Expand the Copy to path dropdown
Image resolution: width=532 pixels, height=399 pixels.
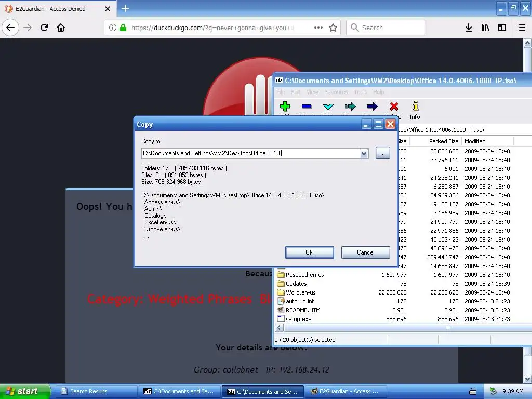pyautogui.click(x=364, y=153)
